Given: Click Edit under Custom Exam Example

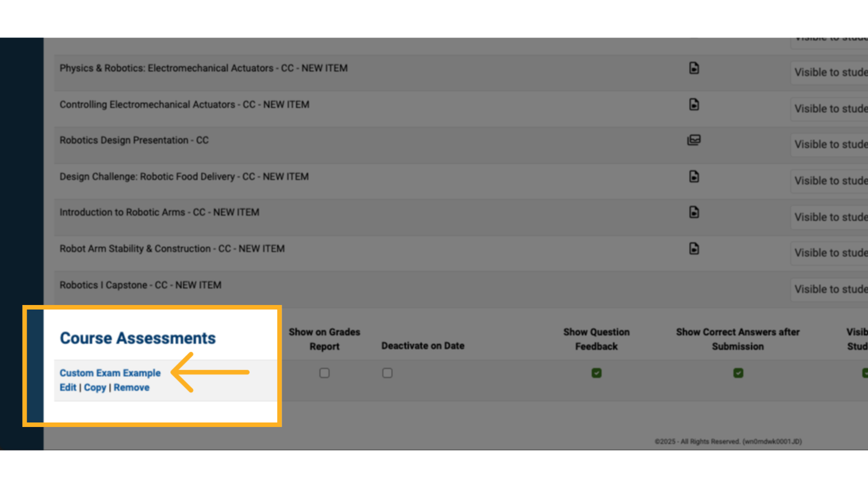Looking at the screenshot, I should tap(68, 388).
